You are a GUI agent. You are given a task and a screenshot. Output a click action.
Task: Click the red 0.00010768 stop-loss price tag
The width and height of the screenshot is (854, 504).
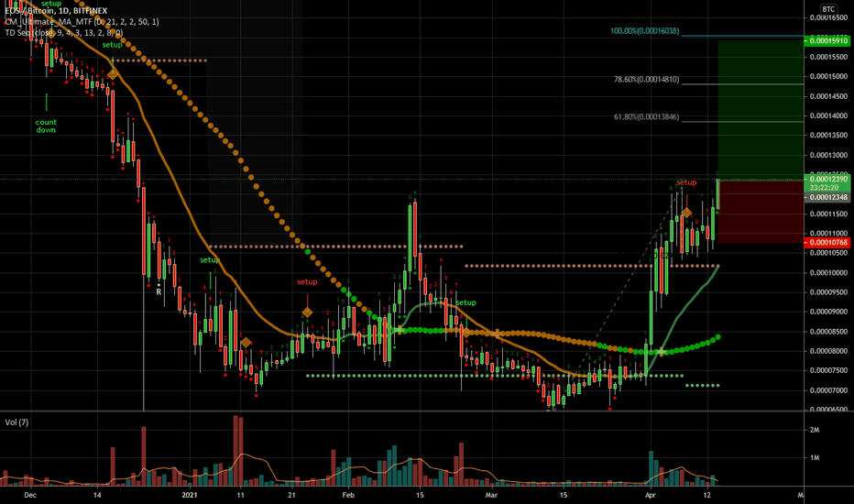827,243
